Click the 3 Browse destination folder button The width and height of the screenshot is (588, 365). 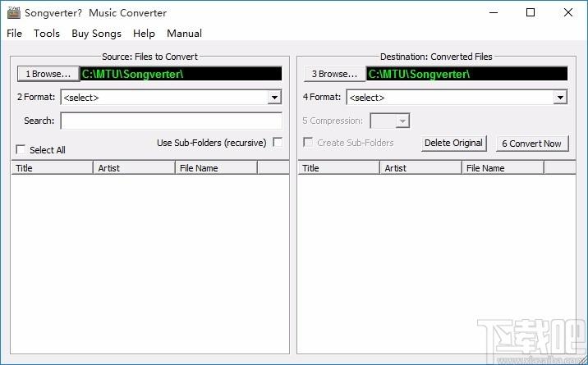pyautogui.click(x=334, y=74)
